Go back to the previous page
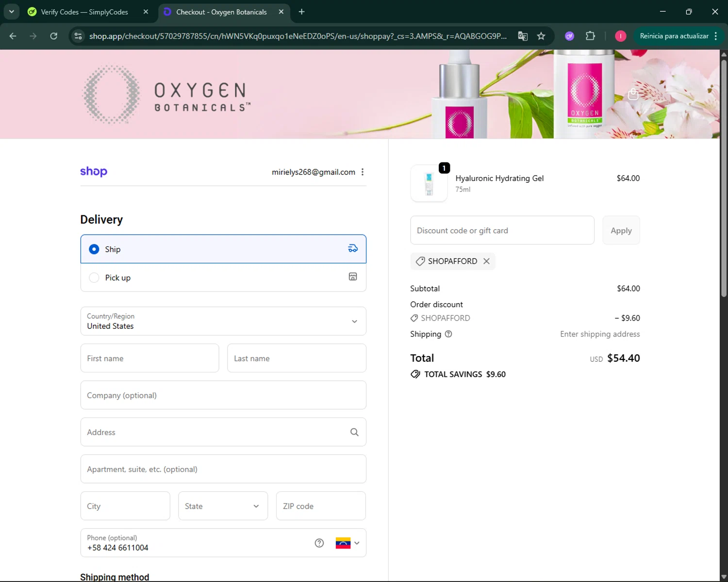The height and width of the screenshot is (582, 728). click(x=13, y=36)
